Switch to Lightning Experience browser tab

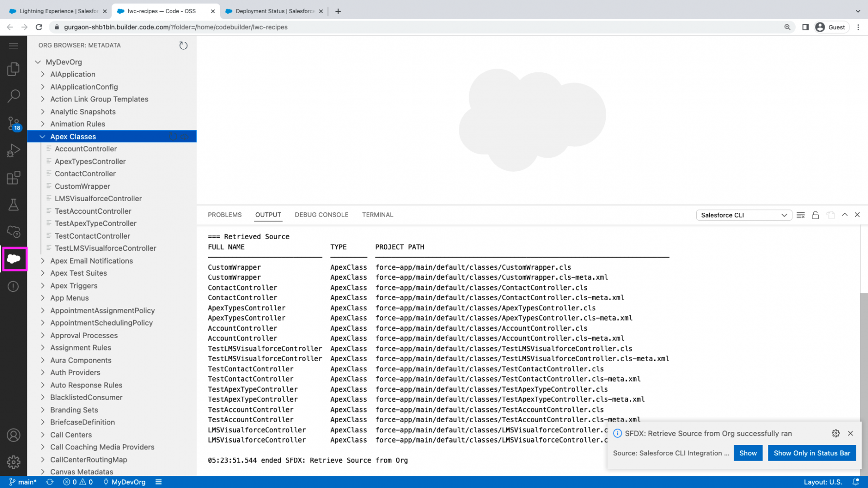[x=58, y=11]
